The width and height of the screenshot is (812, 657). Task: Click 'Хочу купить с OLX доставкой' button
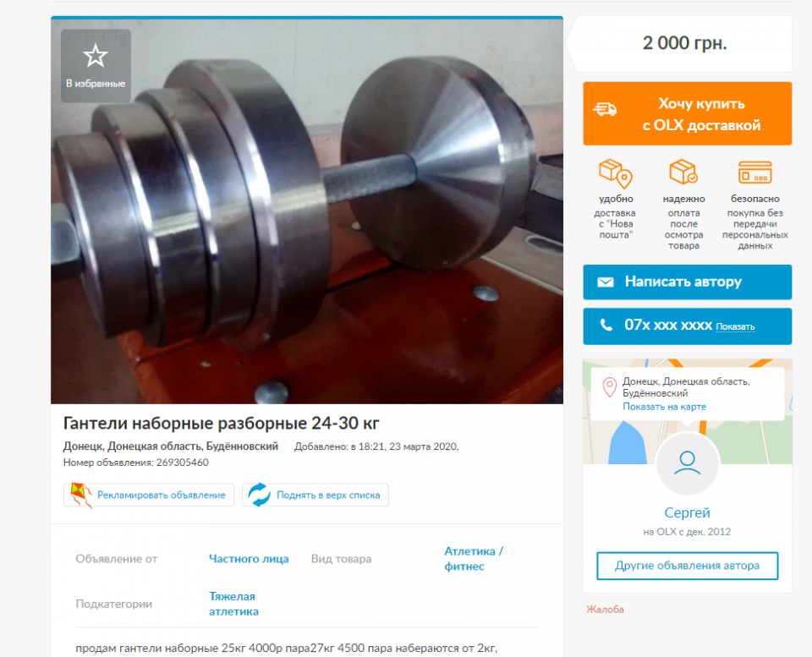(687, 113)
